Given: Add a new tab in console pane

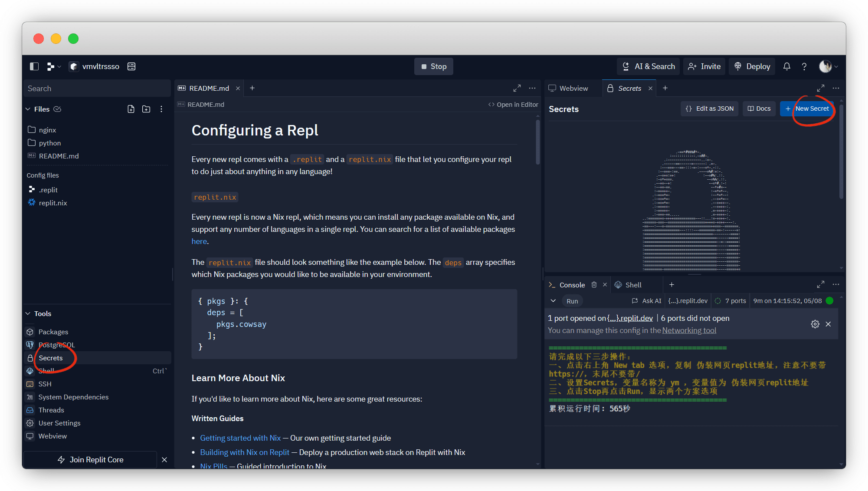Looking at the screenshot, I should (671, 285).
